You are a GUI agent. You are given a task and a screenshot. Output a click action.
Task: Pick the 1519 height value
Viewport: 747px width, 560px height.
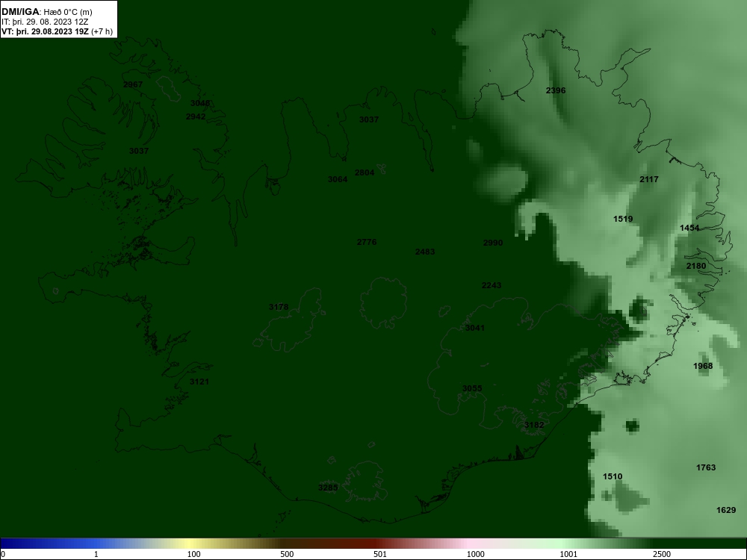(623, 219)
